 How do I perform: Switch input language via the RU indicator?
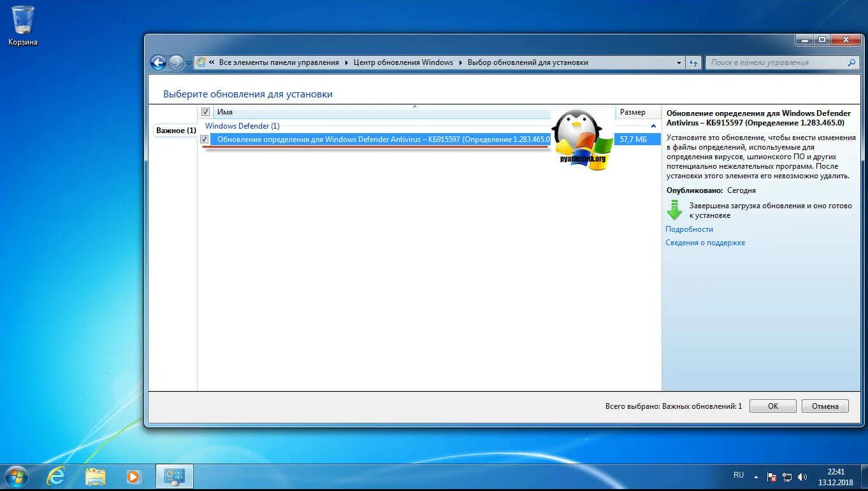click(739, 475)
